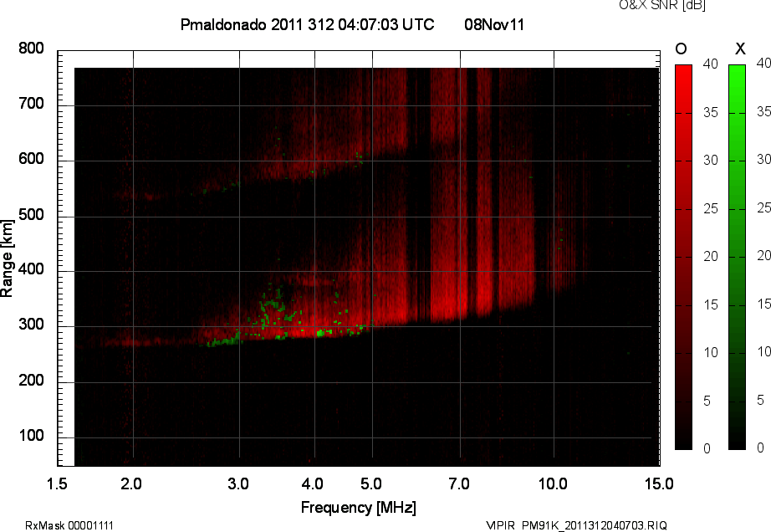Click the '5' tick label of the O color bar
771x532 pixels.
707,402
